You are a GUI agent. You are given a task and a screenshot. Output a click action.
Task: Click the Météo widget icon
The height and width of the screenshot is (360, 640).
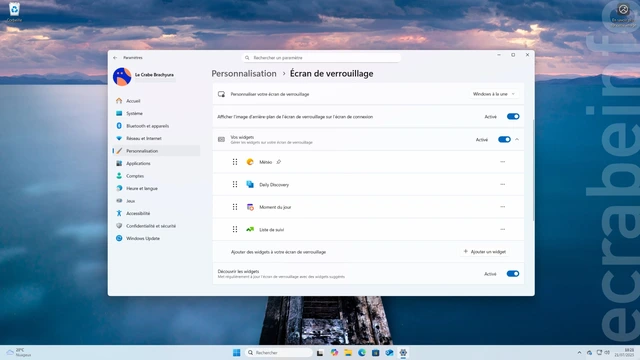[x=250, y=162]
